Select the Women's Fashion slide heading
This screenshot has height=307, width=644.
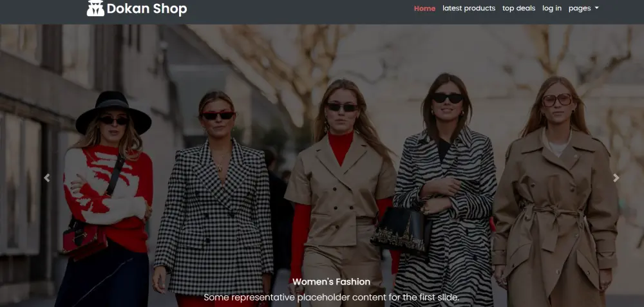pyautogui.click(x=331, y=282)
